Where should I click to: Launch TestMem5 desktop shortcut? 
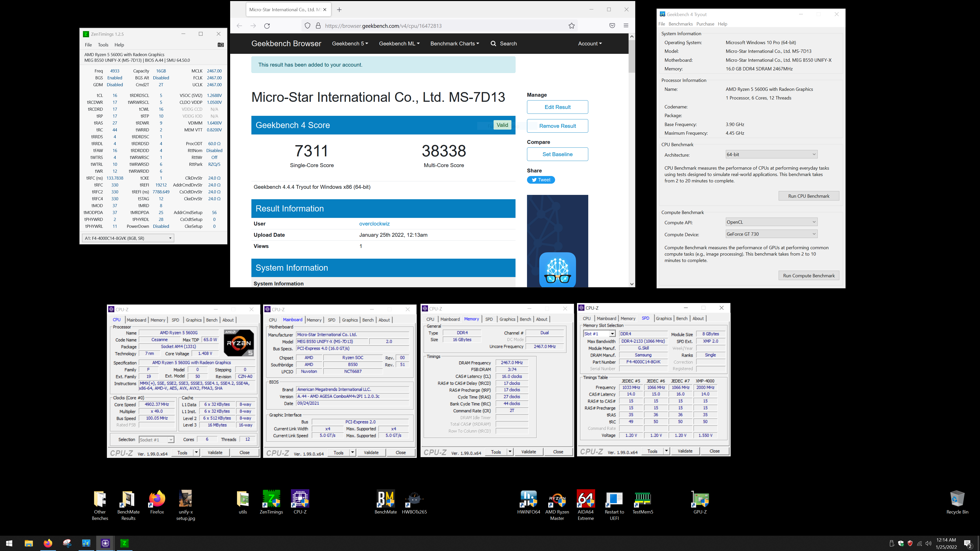[643, 502]
